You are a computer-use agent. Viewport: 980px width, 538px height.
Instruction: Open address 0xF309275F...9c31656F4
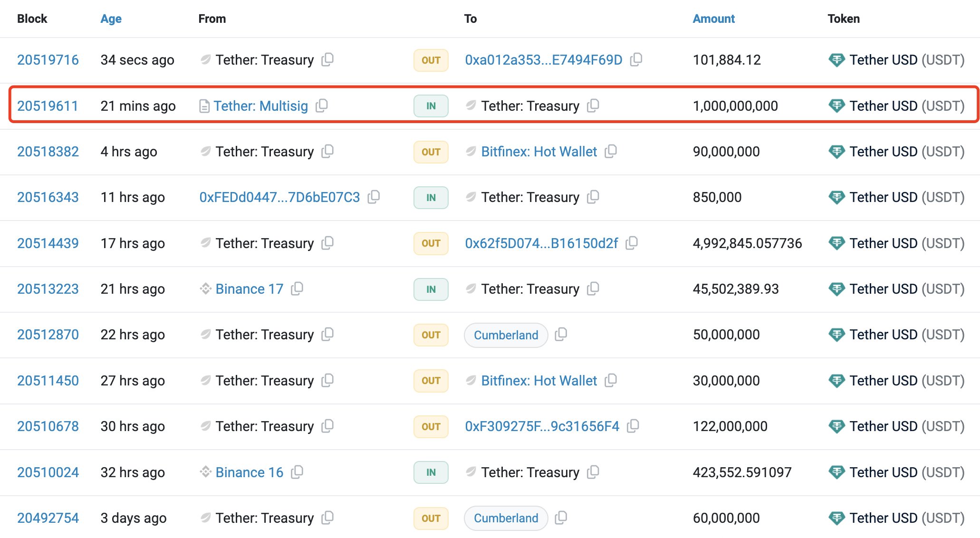[x=542, y=426]
